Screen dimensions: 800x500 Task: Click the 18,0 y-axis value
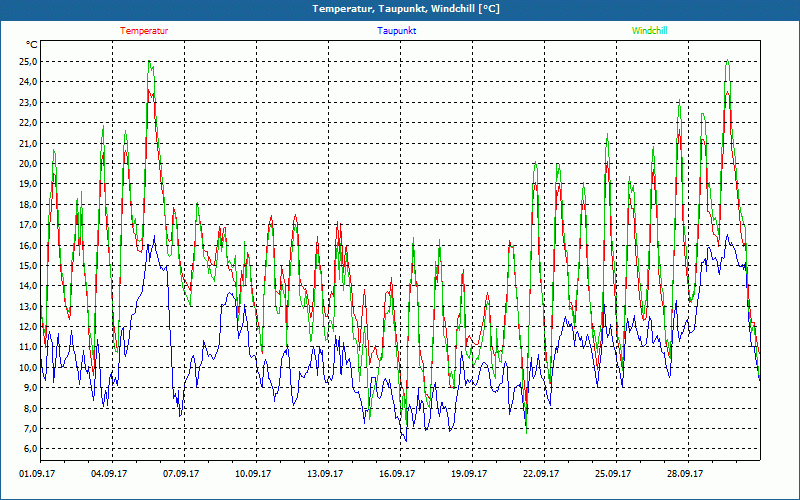[29, 205]
